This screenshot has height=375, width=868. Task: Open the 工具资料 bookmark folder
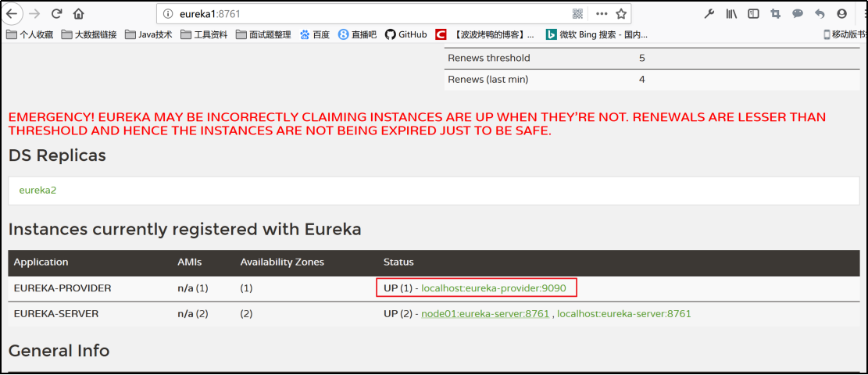204,34
